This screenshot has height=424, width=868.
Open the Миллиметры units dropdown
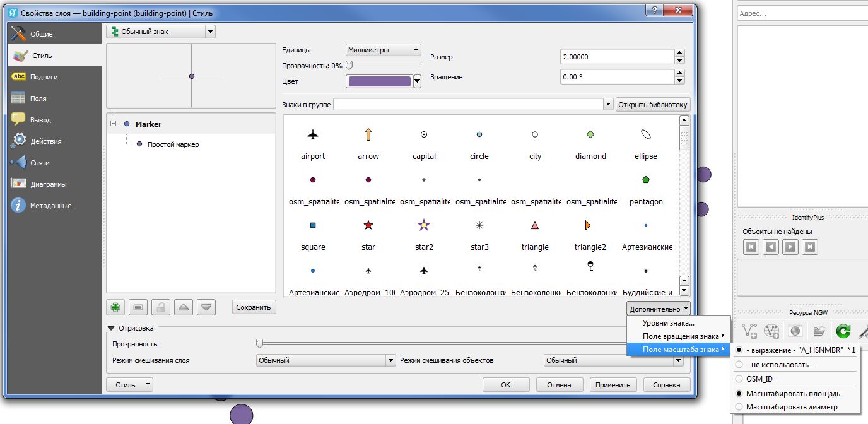click(x=384, y=50)
